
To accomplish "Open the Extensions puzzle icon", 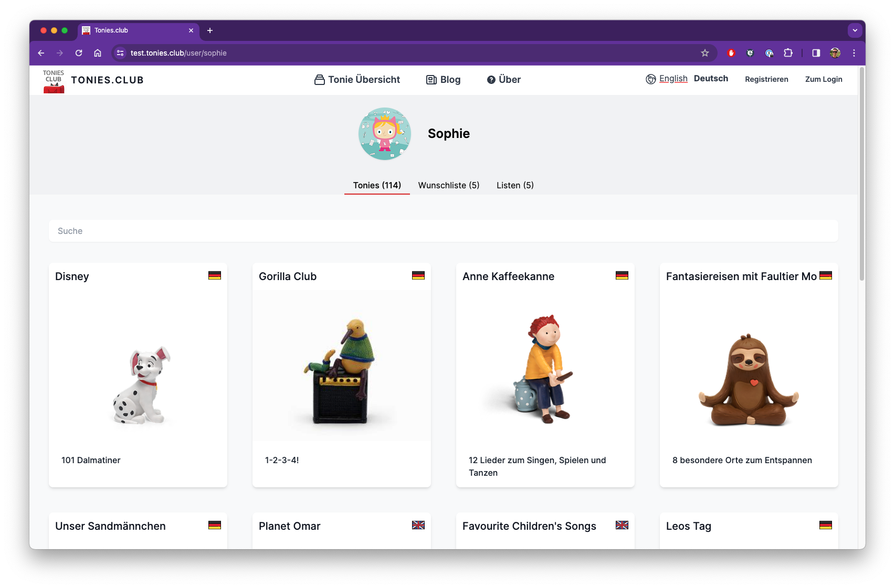I will [x=788, y=53].
